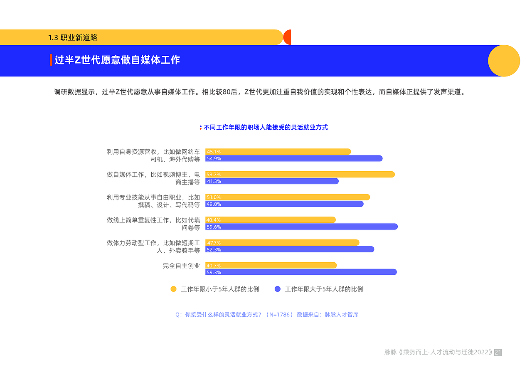
Task: Click the orange bar marker before the chart title
Action: click(199, 127)
